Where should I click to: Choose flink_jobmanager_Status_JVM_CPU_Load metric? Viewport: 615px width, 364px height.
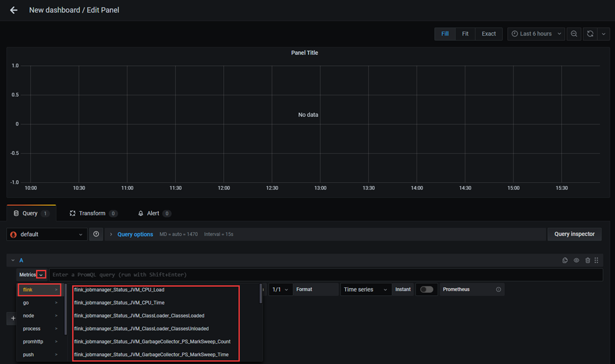(119, 289)
